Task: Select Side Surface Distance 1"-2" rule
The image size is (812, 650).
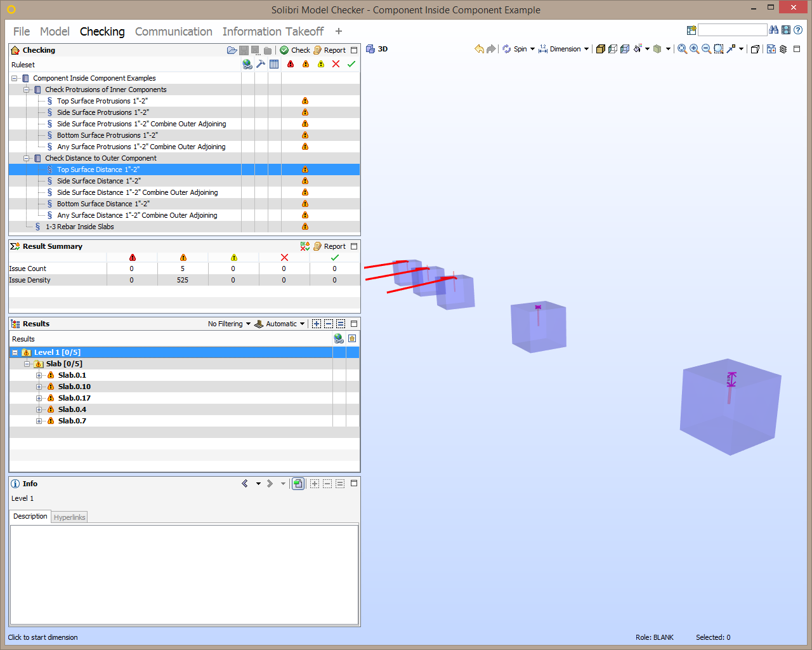Action: [99, 181]
